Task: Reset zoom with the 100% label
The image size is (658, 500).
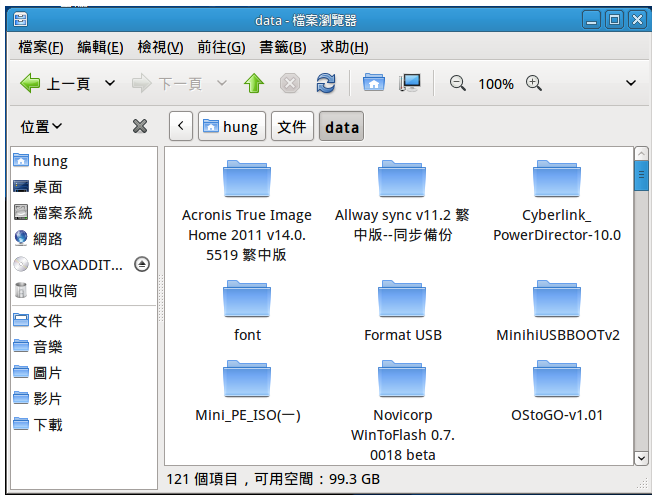Action: pyautogui.click(x=496, y=84)
